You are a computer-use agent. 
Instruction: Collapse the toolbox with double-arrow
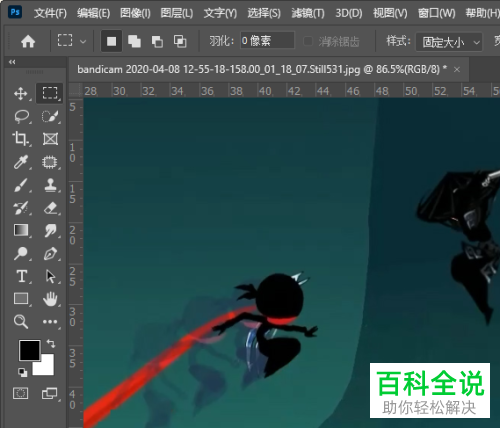coord(12,62)
